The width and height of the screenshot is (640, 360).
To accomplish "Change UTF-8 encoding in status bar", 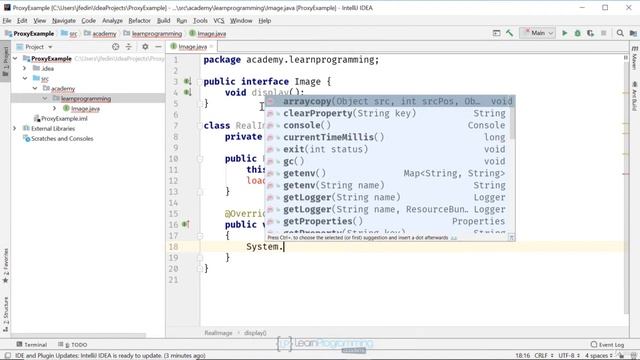I will [569, 356].
